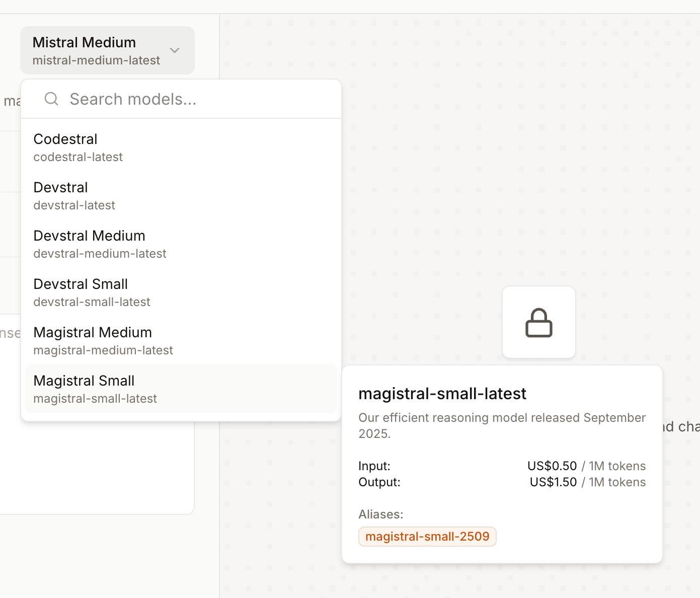The width and height of the screenshot is (700, 598).
Task: Expand the chevron on the Mistral Medium selector
Action: coord(175,50)
